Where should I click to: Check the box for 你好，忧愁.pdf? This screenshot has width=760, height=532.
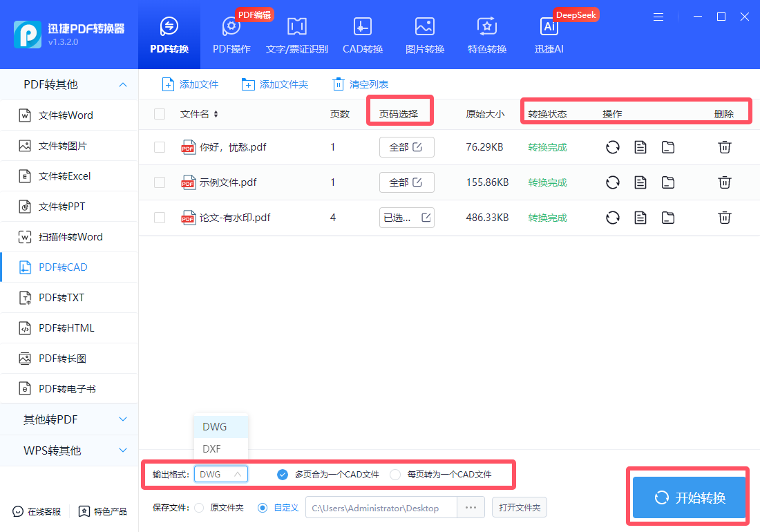pyautogui.click(x=160, y=147)
